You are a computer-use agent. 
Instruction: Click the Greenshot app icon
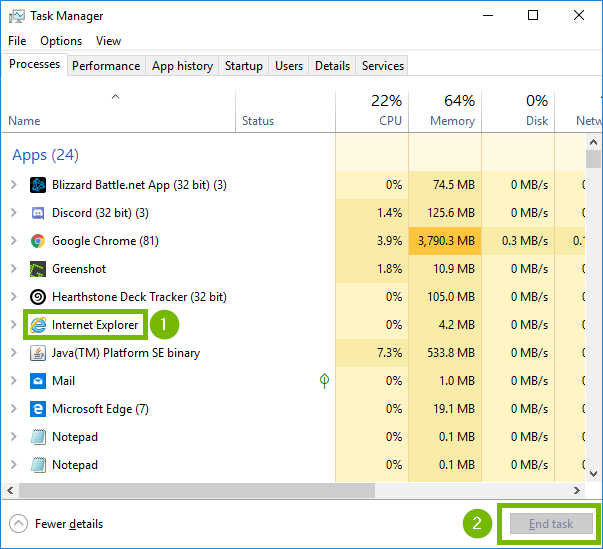tap(38, 269)
